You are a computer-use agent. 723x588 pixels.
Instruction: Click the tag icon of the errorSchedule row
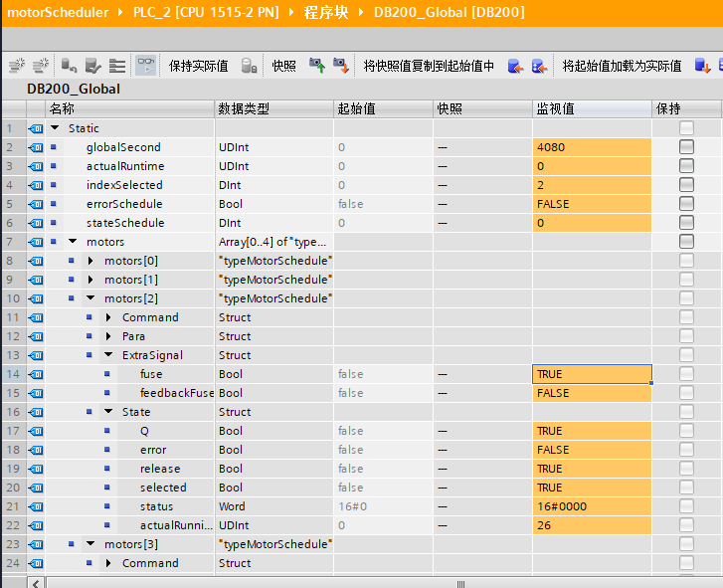pyautogui.click(x=36, y=204)
